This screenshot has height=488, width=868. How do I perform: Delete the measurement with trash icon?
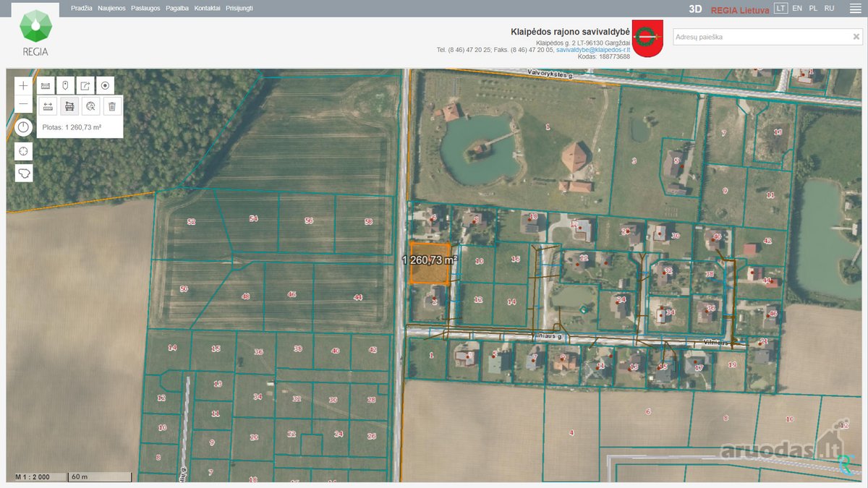111,106
